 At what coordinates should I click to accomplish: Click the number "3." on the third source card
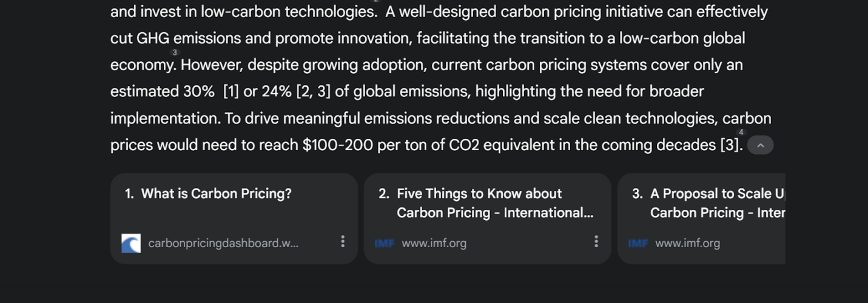coord(637,194)
